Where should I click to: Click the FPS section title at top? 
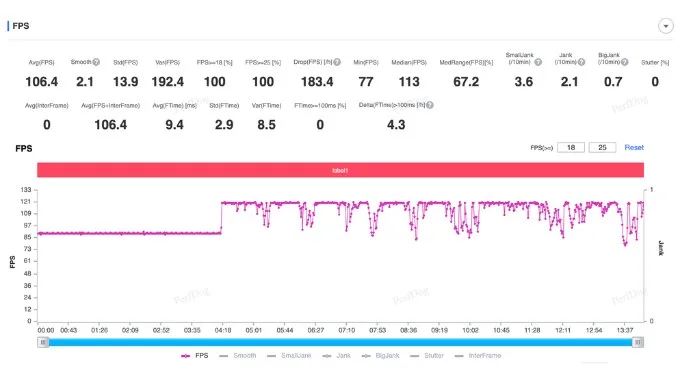(x=21, y=26)
